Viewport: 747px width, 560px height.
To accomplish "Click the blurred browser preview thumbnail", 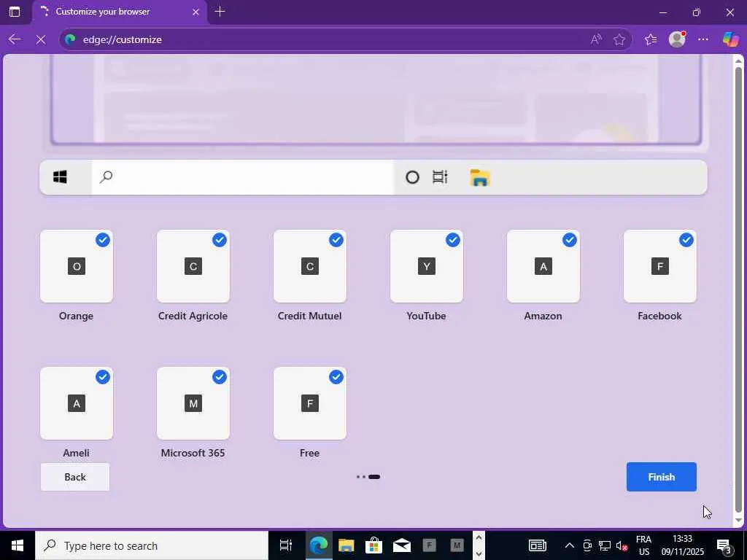I will point(376,99).
